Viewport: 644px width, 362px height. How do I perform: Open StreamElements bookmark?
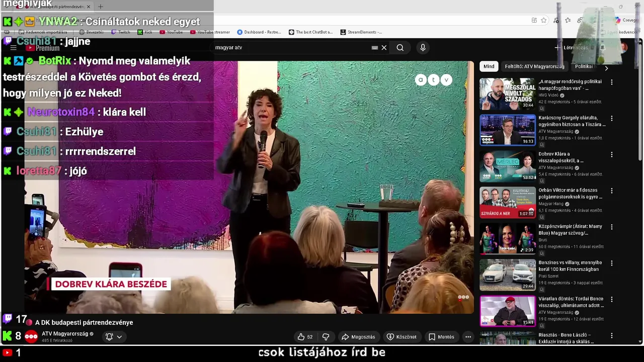tap(361, 32)
